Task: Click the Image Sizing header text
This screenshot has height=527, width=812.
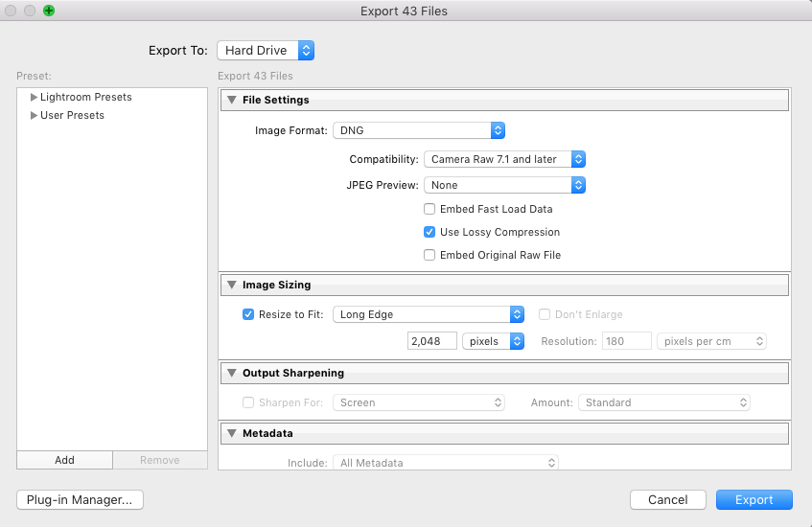Action: (x=276, y=285)
